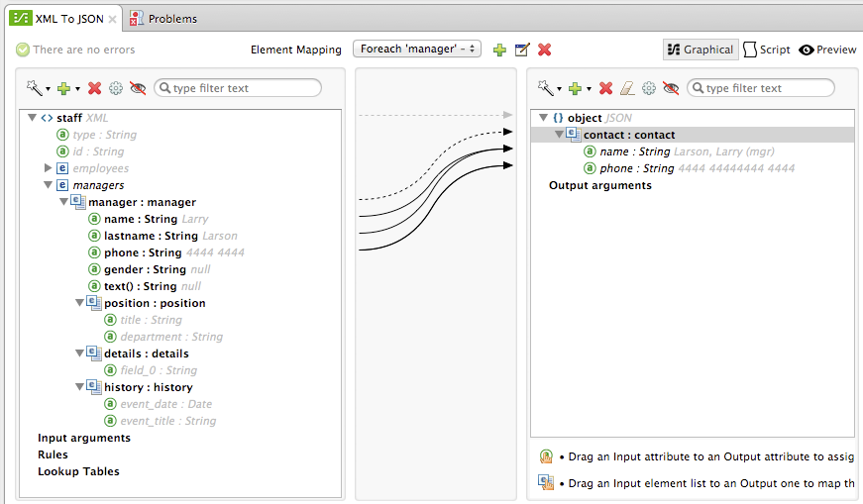Toggle the output panel eye visibility icon
The height and width of the screenshot is (504, 863).
671,88
